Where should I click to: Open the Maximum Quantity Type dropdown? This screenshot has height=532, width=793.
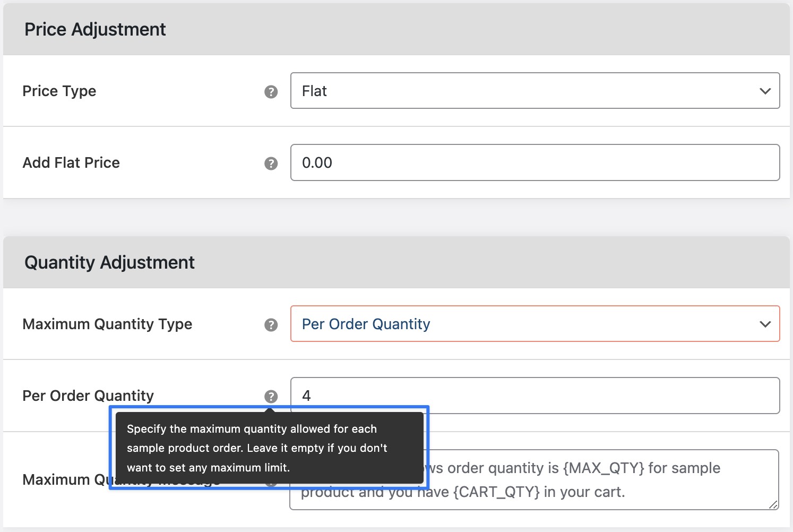coord(533,324)
